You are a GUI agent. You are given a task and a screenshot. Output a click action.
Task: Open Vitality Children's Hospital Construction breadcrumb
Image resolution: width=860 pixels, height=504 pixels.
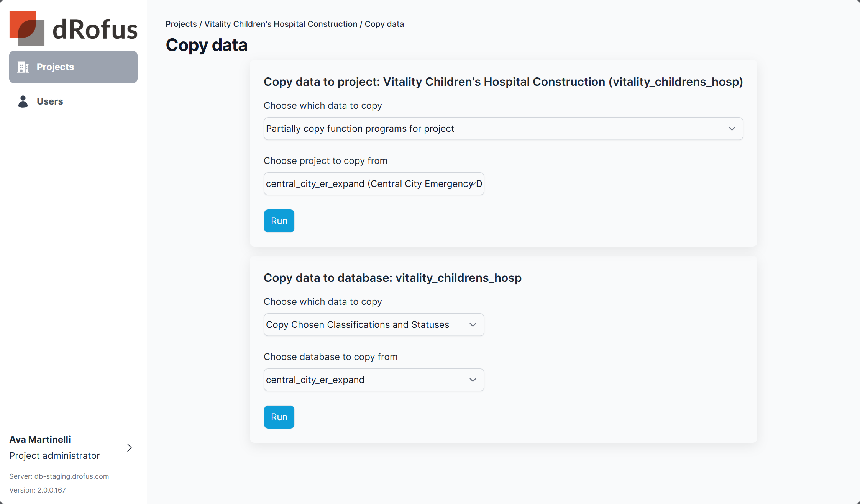(x=281, y=24)
